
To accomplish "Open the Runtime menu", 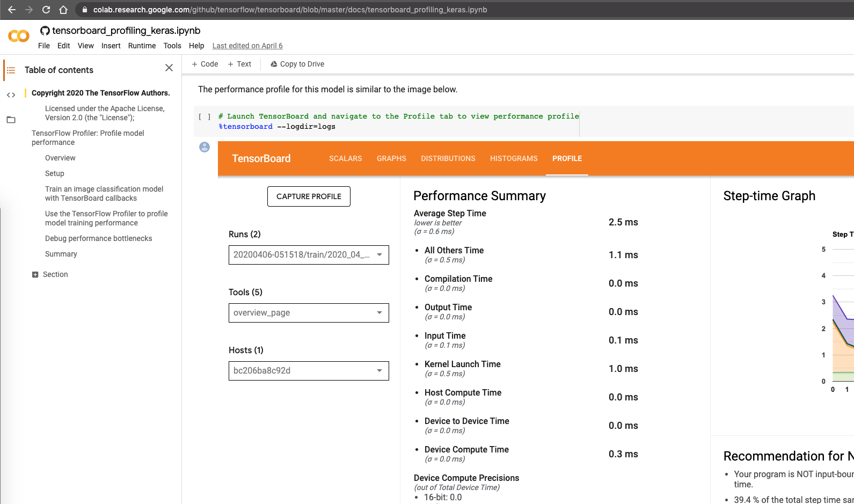I will point(142,46).
